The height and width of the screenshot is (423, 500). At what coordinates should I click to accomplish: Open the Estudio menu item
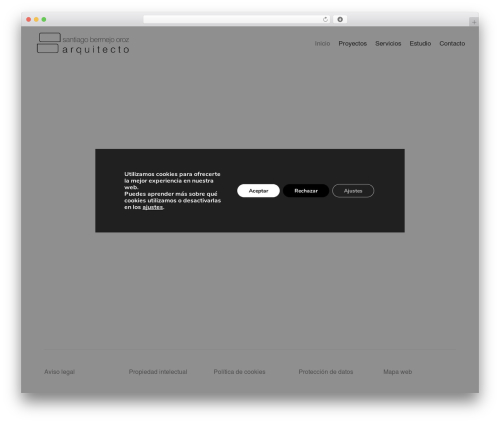tap(420, 44)
